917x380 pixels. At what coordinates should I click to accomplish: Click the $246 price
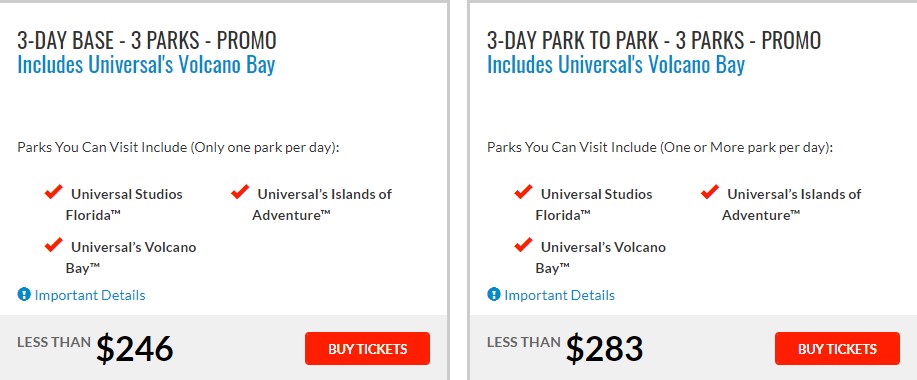[135, 348]
